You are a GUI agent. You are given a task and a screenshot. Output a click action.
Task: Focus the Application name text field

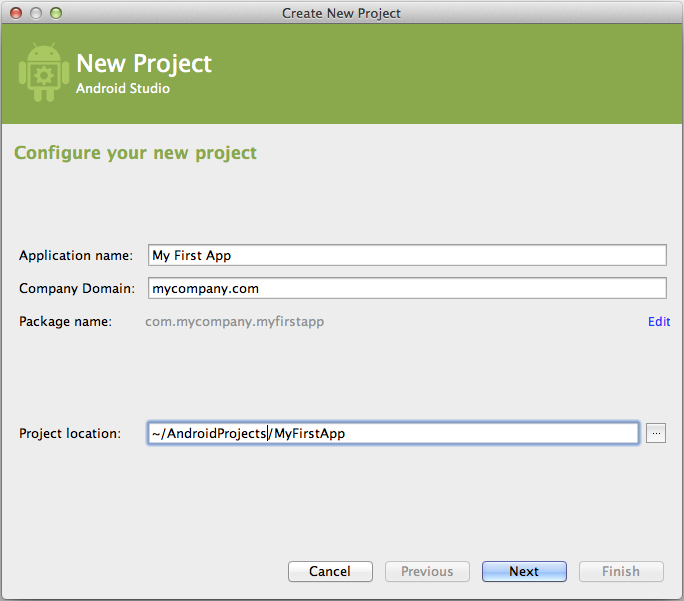point(406,255)
